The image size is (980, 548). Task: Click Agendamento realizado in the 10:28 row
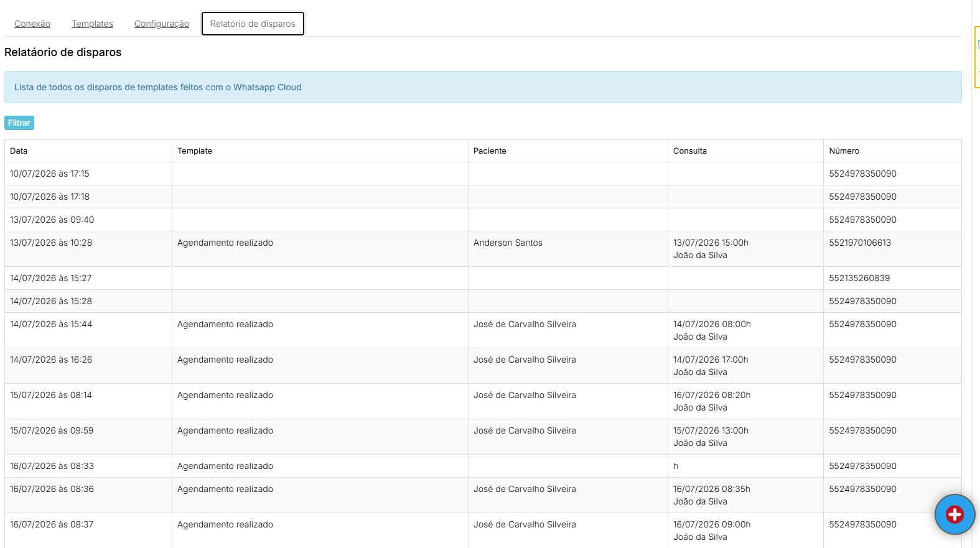(225, 243)
